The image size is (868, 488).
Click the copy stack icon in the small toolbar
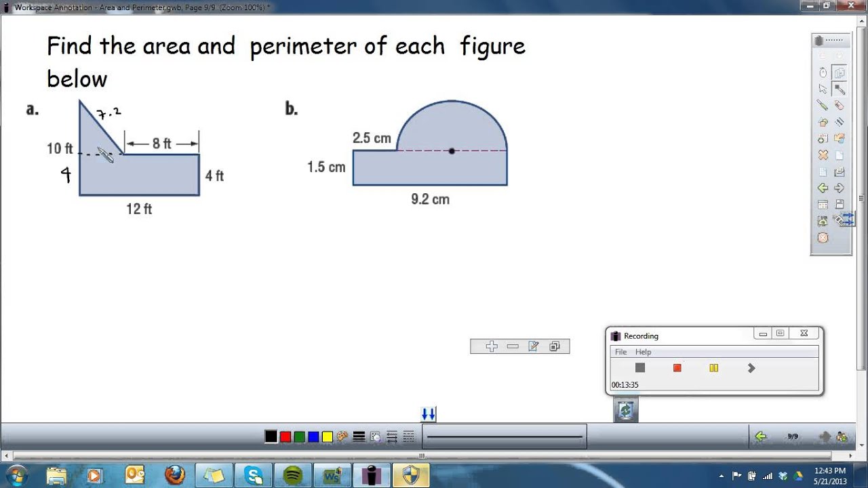(x=555, y=346)
